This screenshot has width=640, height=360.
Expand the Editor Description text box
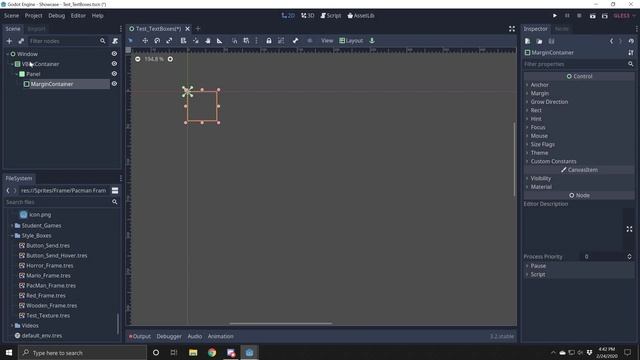click(629, 229)
